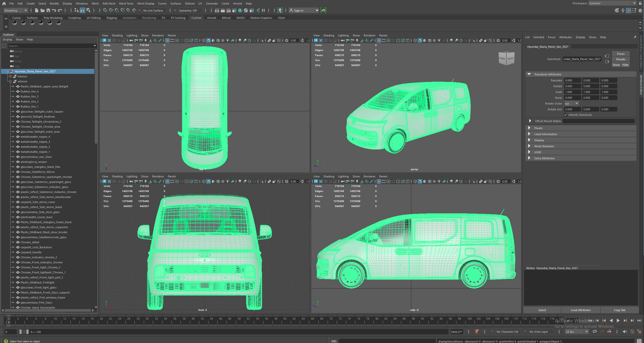Click the bookmarks icon in top viewport
644x343 pixels.
pos(145,40)
